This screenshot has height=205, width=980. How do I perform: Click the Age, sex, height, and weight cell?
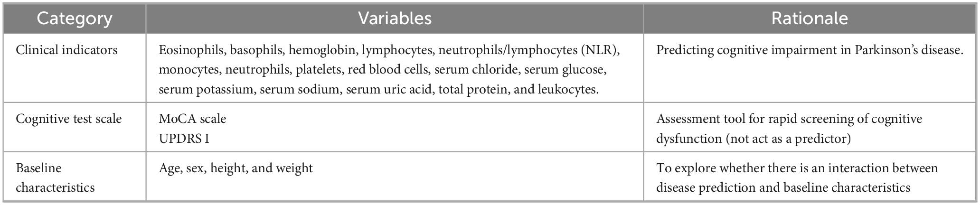coord(236,168)
